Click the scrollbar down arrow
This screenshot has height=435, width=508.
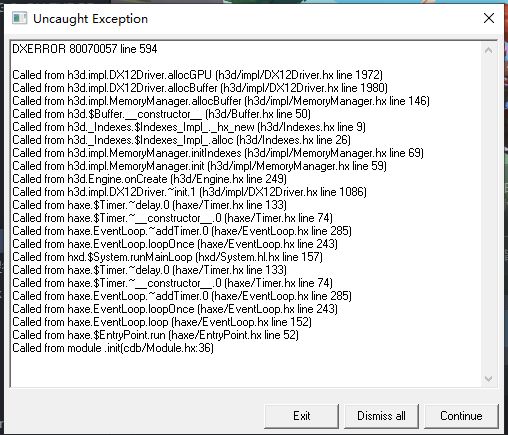pyautogui.click(x=489, y=379)
